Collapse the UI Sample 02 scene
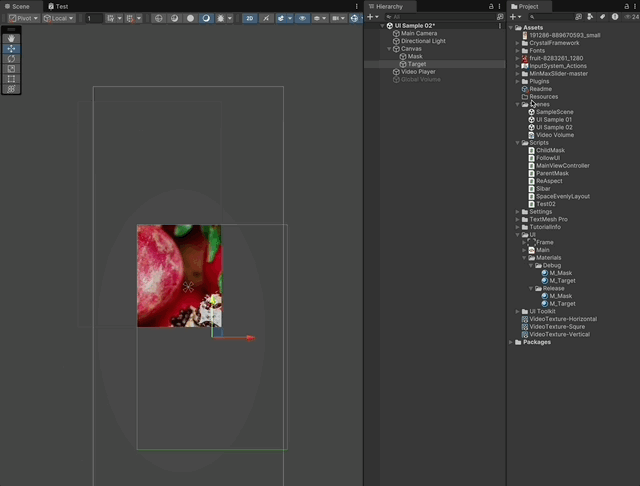Viewport: 640px width, 486px height. pyautogui.click(x=382, y=26)
